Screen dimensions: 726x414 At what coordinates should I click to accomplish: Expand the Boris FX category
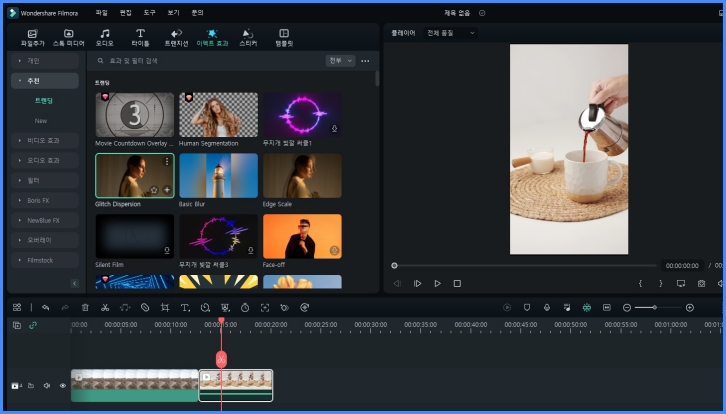pos(45,201)
